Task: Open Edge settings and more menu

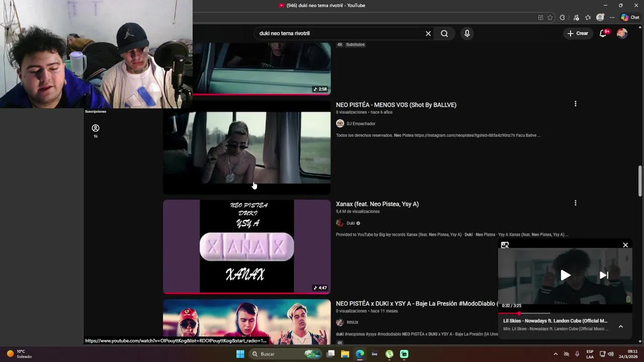Action: 612,17
